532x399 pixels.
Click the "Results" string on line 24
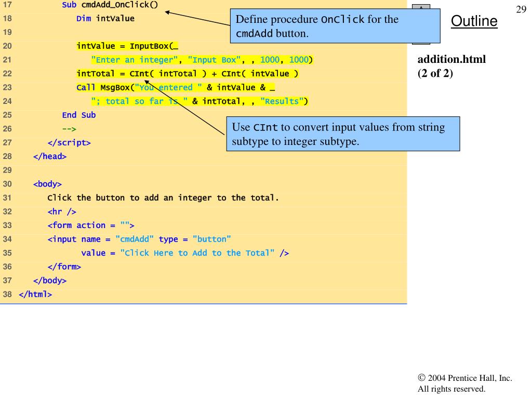(x=282, y=101)
